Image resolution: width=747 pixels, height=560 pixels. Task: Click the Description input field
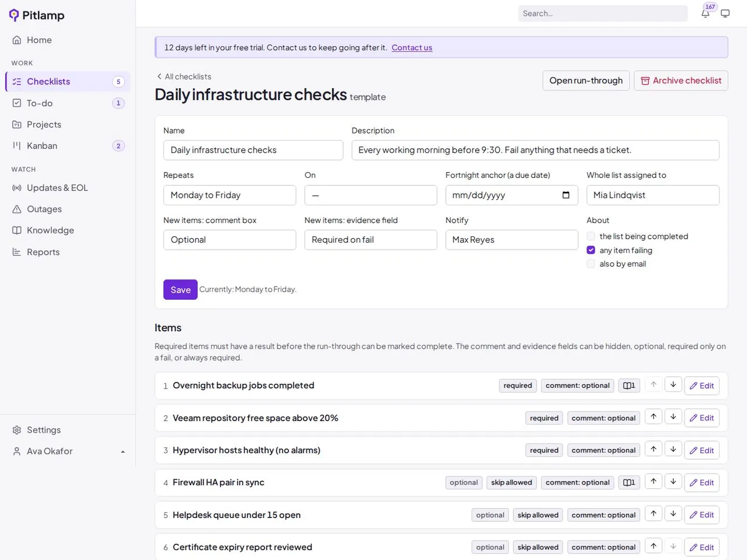click(535, 150)
